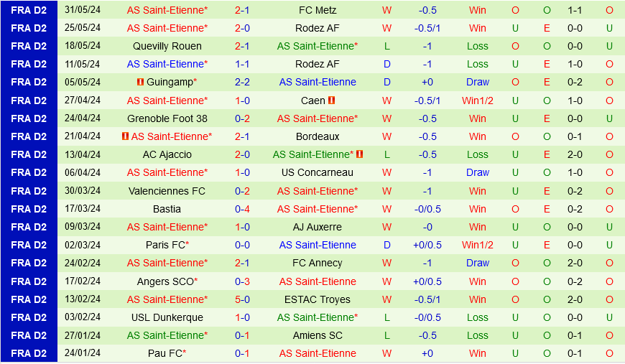Screen dimensions: 625x364
Task: Click the red card icon beside Guingamp
Action: (x=140, y=83)
